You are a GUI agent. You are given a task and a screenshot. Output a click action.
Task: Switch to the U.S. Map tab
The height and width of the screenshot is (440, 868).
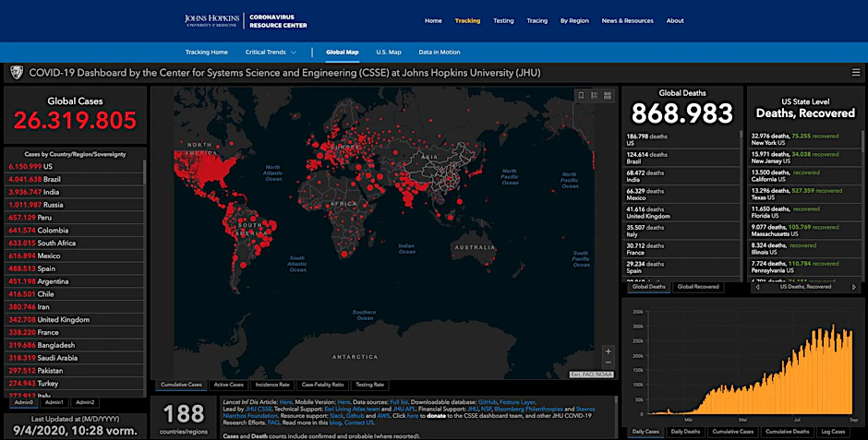(389, 52)
